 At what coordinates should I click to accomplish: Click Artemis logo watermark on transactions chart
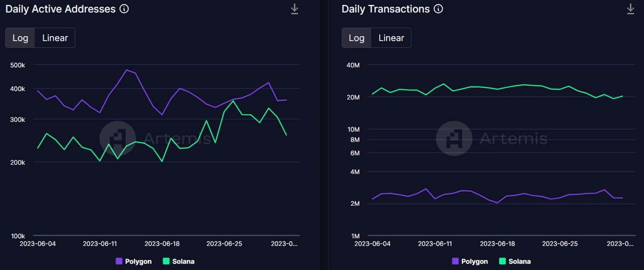[454, 138]
